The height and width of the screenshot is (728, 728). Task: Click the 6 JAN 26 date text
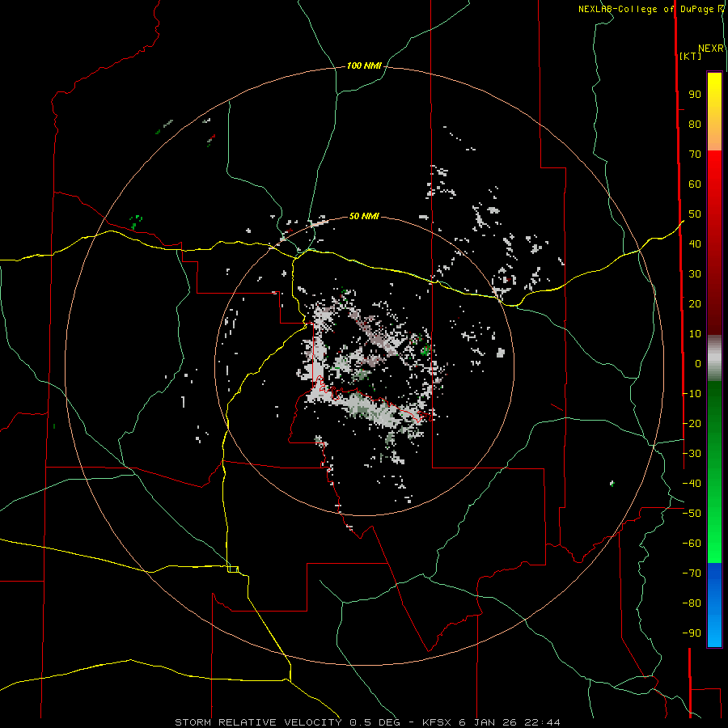pos(489,722)
